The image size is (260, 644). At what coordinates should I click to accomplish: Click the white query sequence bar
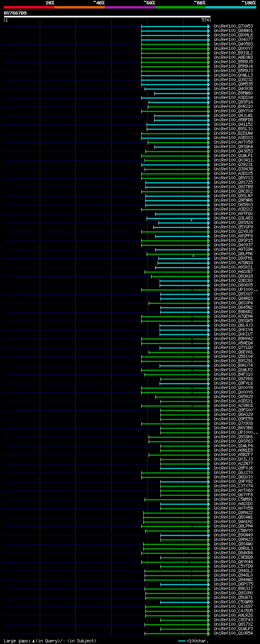[107, 17]
